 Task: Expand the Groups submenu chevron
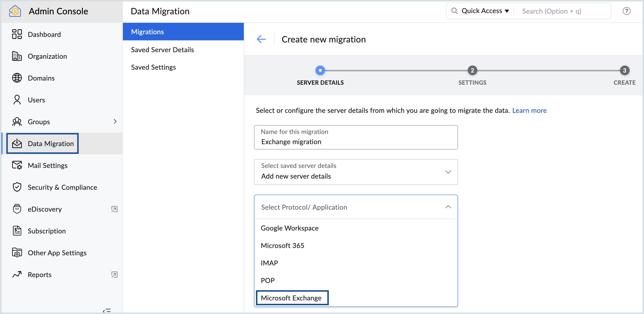(115, 121)
